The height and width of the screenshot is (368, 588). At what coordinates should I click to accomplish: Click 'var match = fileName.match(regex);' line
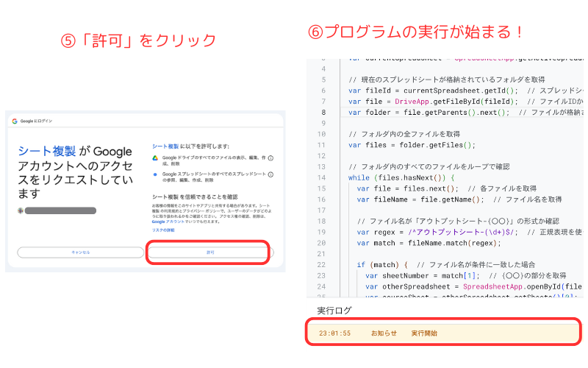click(429, 243)
